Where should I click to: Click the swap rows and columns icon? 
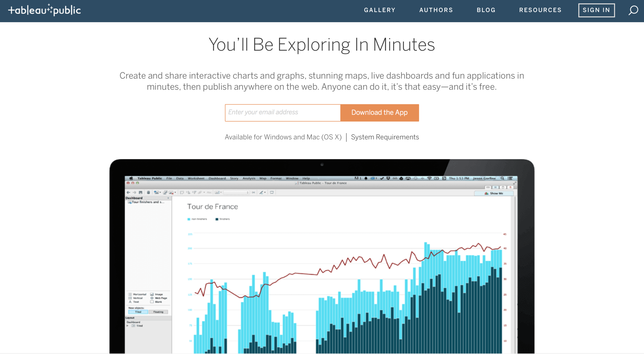pyautogui.click(x=182, y=192)
